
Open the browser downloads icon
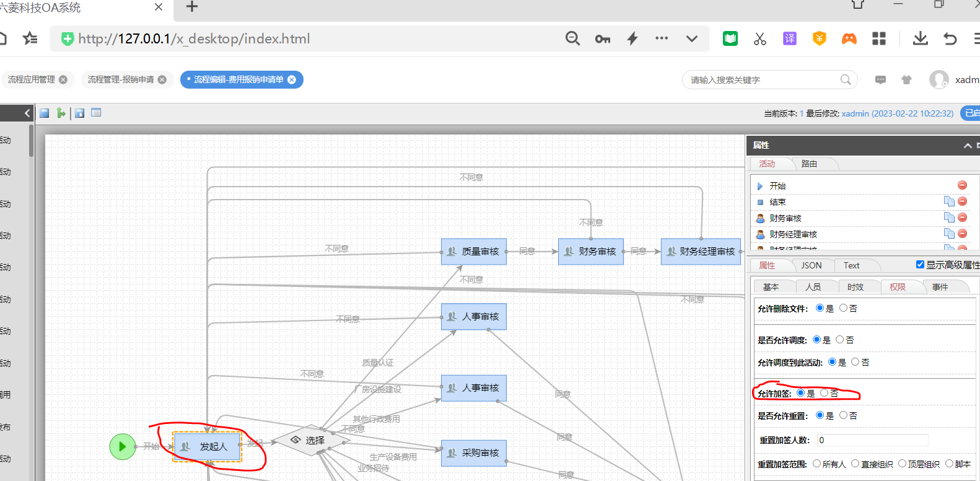pyautogui.click(x=921, y=38)
